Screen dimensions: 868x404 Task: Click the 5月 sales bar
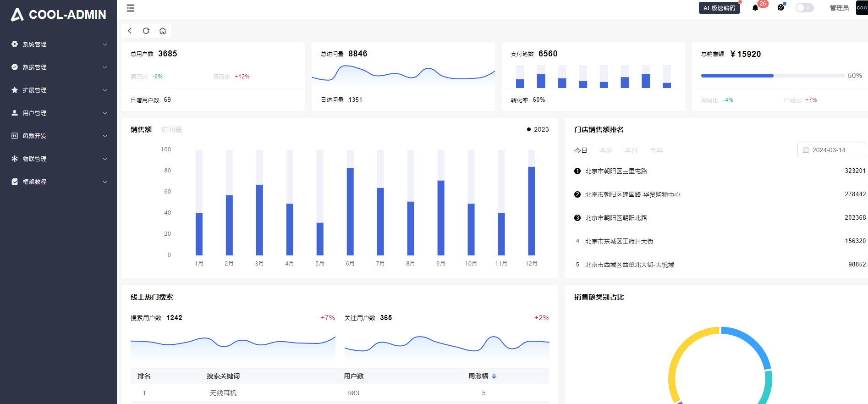click(320, 239)
